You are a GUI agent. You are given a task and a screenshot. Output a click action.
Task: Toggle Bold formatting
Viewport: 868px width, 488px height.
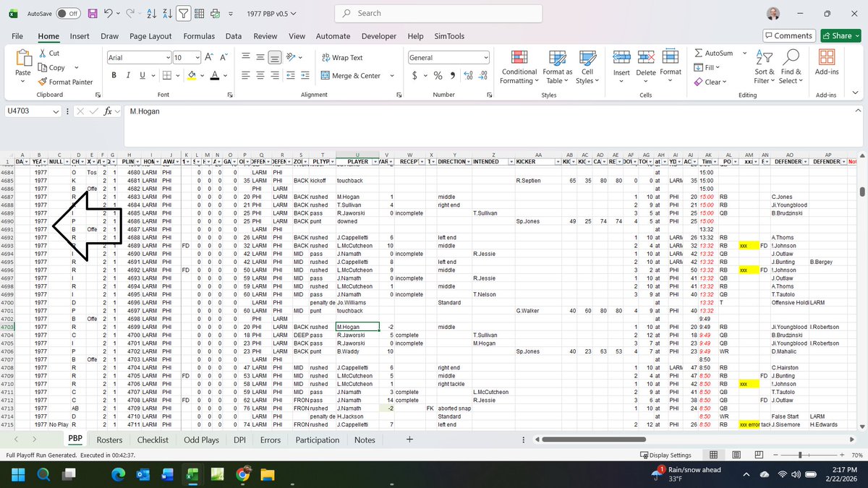(x=114, y=76)
